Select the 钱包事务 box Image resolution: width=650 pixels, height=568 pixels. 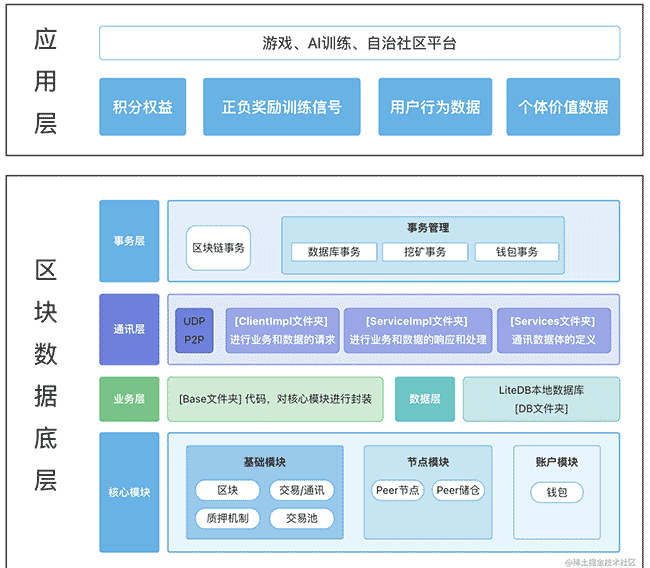point(517,252)
